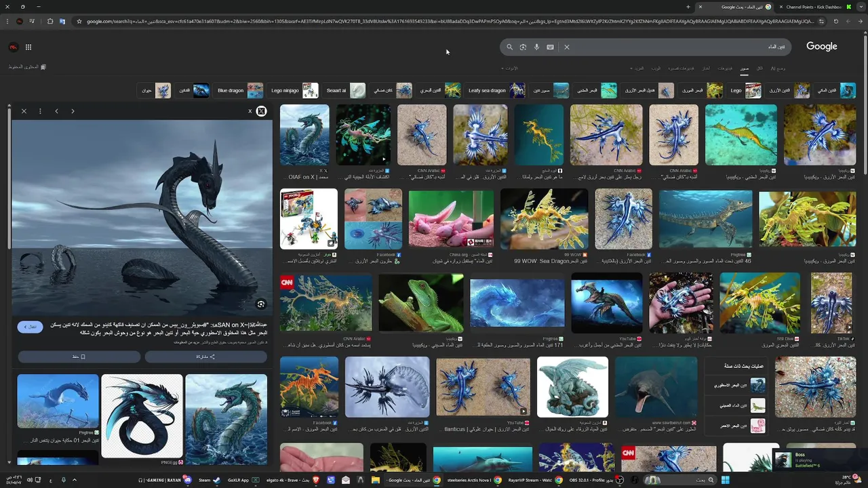Clear the search box with X
The height and width of the screenshot is (488, 868).
(567, 47)
